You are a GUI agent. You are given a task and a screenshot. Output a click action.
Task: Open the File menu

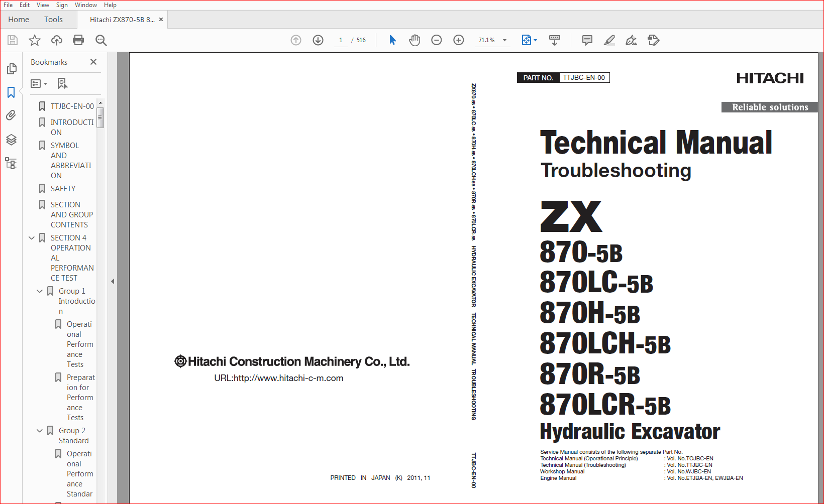coord(8,5)
